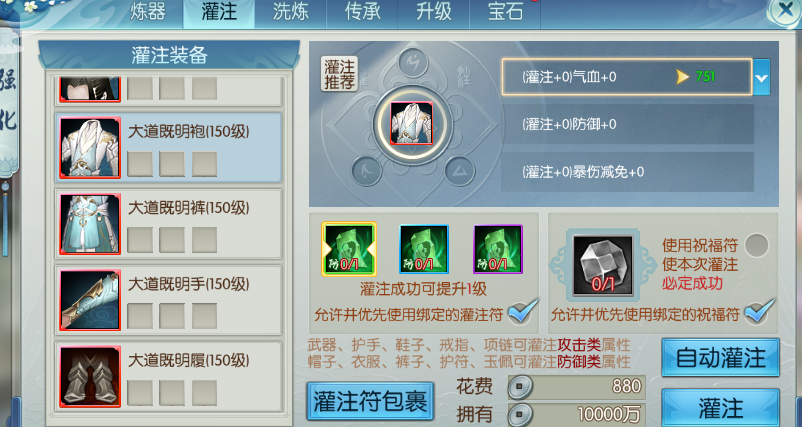This screenshot has height=427, width=802.
Task: Click the 灌注推荐 recommendation button
Action: [x=339, y=74]
